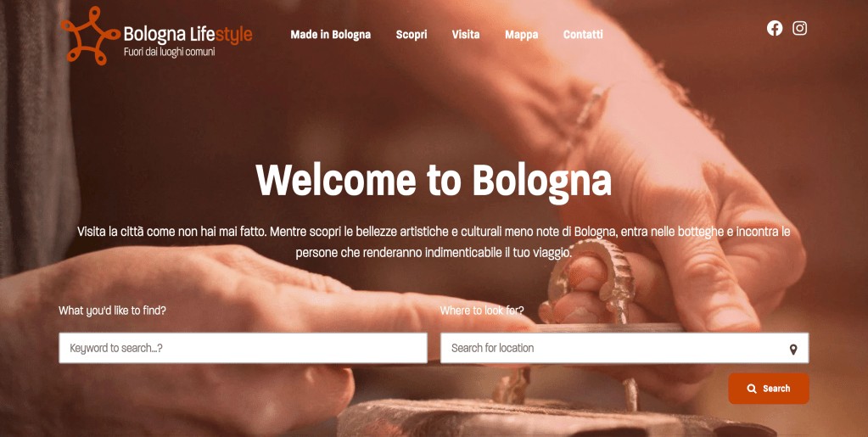Image resolution: width=868 pixels, height=437 pixels.
Task: Click the orange Search button label
Action: (x=776, y=389)
